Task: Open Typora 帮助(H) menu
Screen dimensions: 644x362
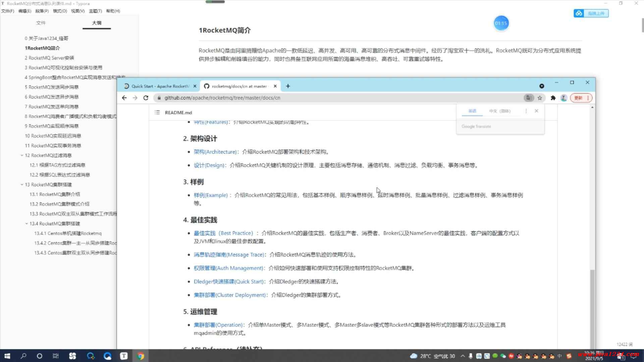Action: (x=113, y=11)
